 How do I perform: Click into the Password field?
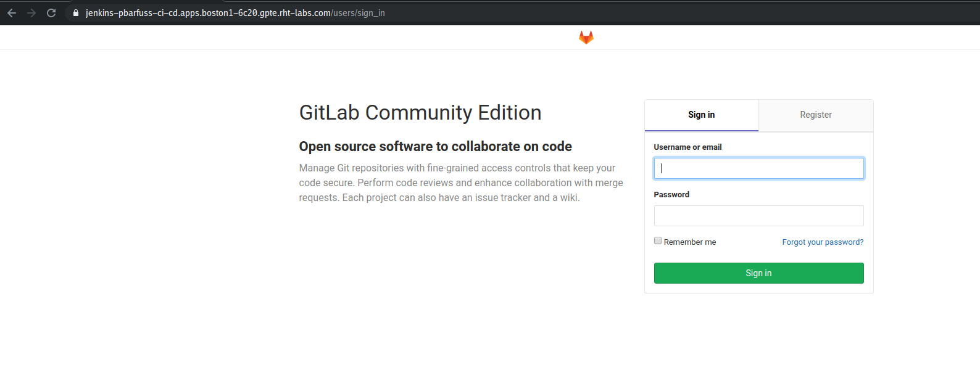(758, 216)
